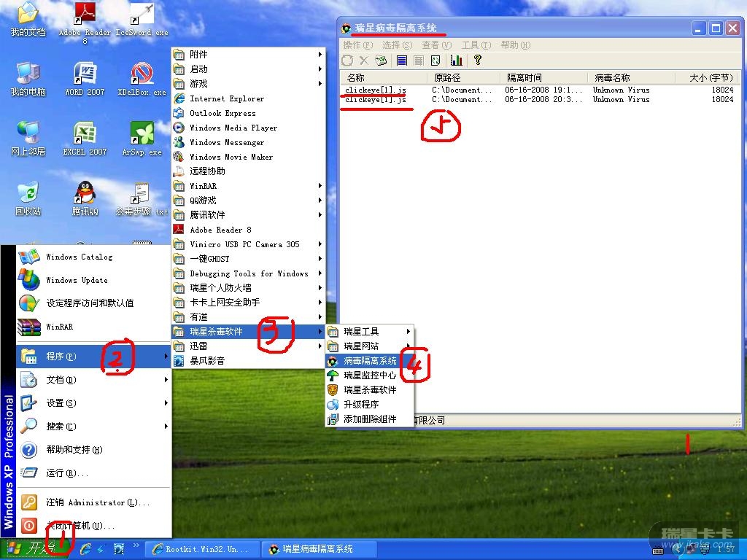Expand the 卡卡上网安全助手 folder
The image size is (747, 560).
click(248, 303)
